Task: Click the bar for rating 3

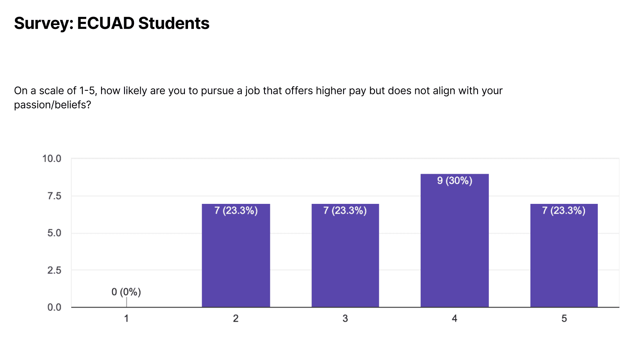Action: (345, 255)
